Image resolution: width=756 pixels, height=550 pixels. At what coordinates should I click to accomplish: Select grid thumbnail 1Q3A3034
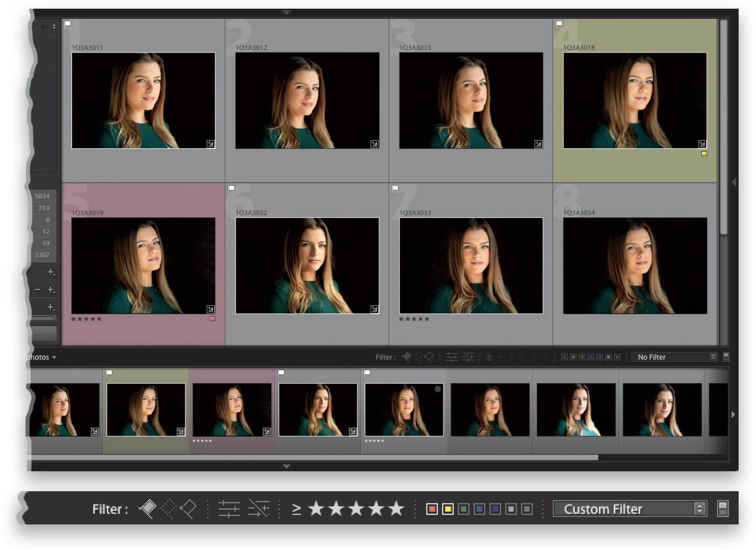click(x=635, y=266)
